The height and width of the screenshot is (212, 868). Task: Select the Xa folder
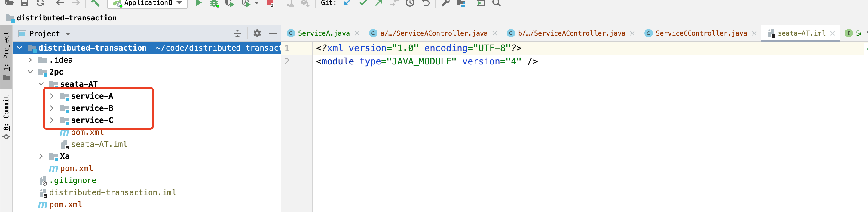(x=65, y=156)
